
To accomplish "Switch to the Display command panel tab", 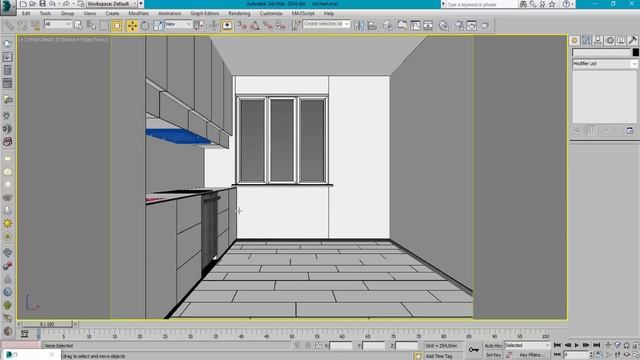I will click(621, 40).
